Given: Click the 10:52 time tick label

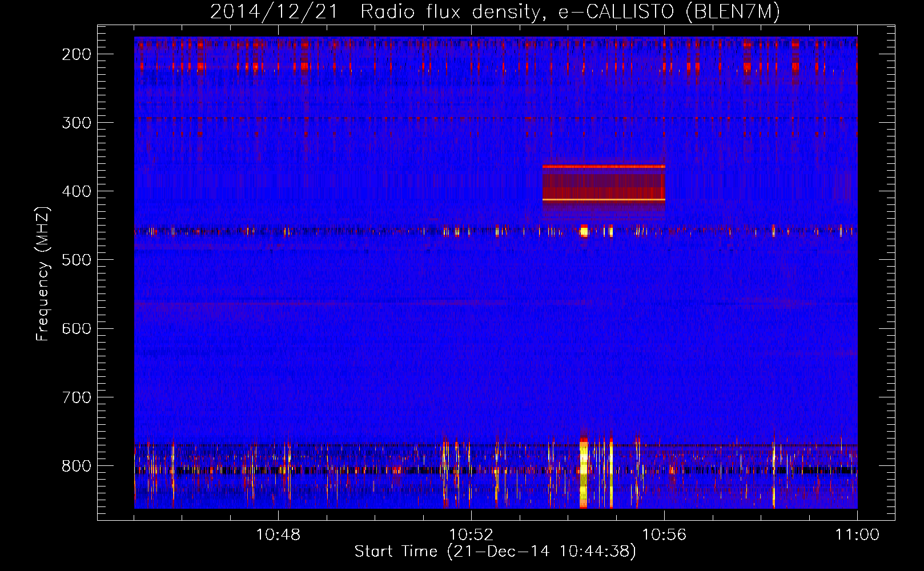Looking at the screenshot, I should pyautogui.click(x=471, y=535).
